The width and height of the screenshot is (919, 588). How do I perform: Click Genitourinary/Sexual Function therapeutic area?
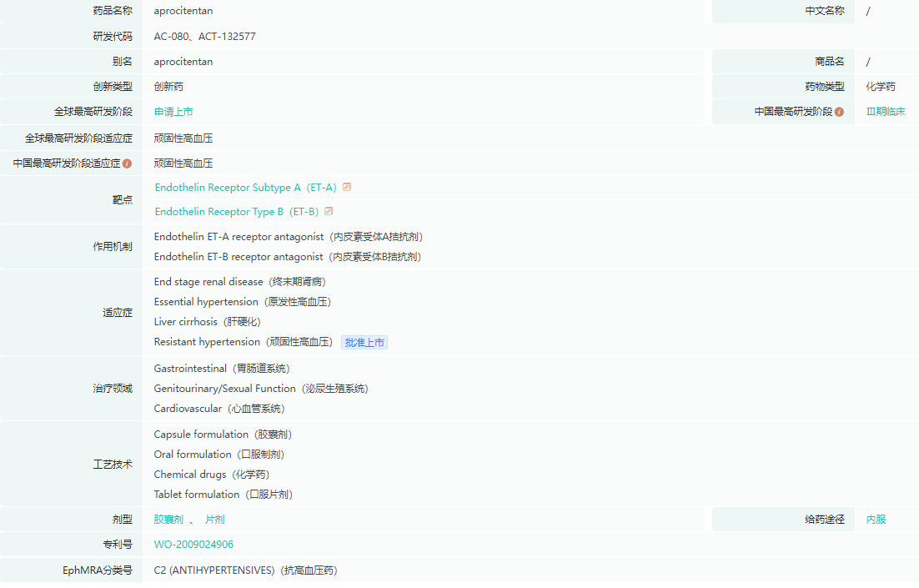click(x=261, y=389)
